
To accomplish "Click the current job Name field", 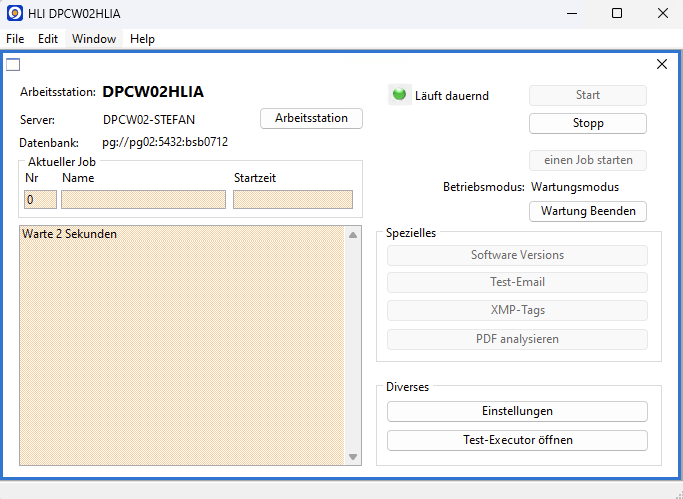I will coord(143,200).
